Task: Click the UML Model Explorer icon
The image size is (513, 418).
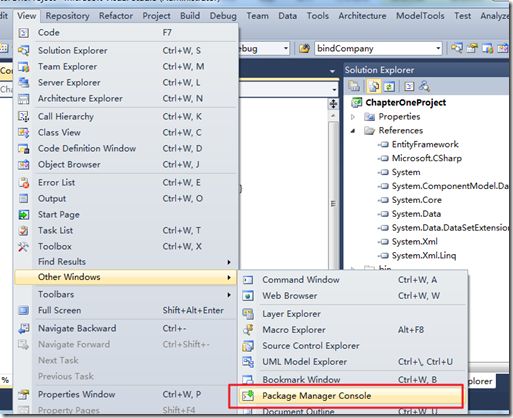Action: (248, 362)
